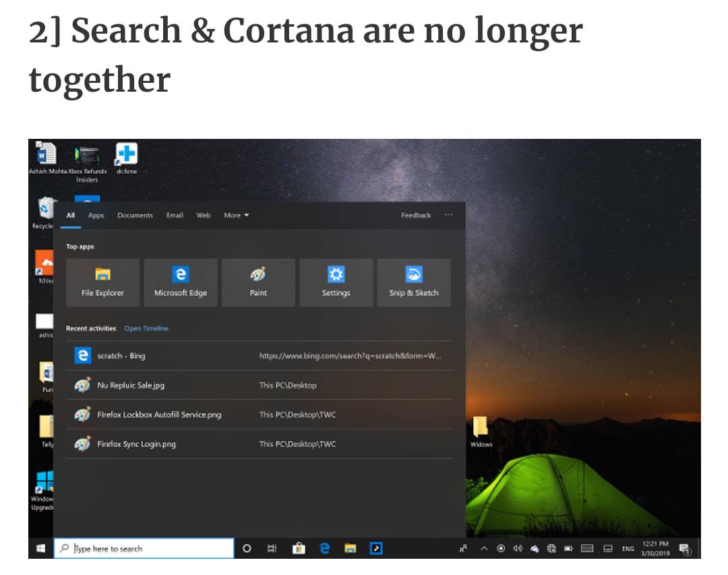Click the ENG language indicator
This screenshot has height=575, width=728.
[x=628, y=549]
